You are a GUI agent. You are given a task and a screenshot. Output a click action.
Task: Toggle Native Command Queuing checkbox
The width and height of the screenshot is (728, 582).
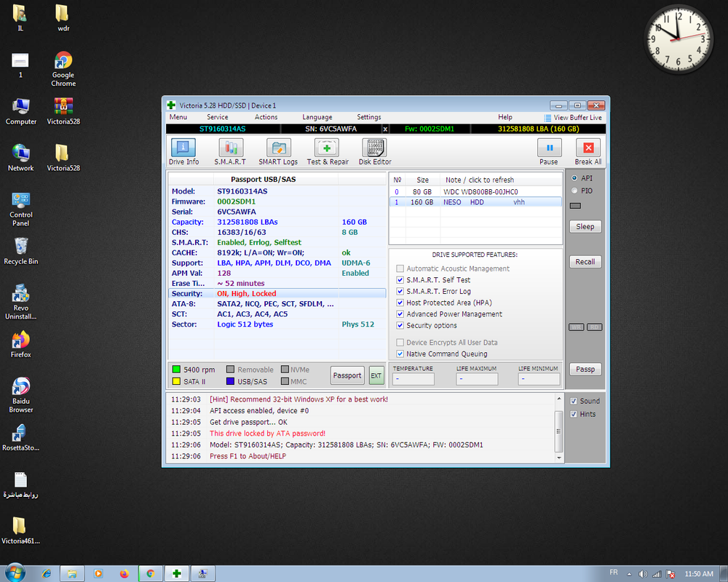(400, 354)
